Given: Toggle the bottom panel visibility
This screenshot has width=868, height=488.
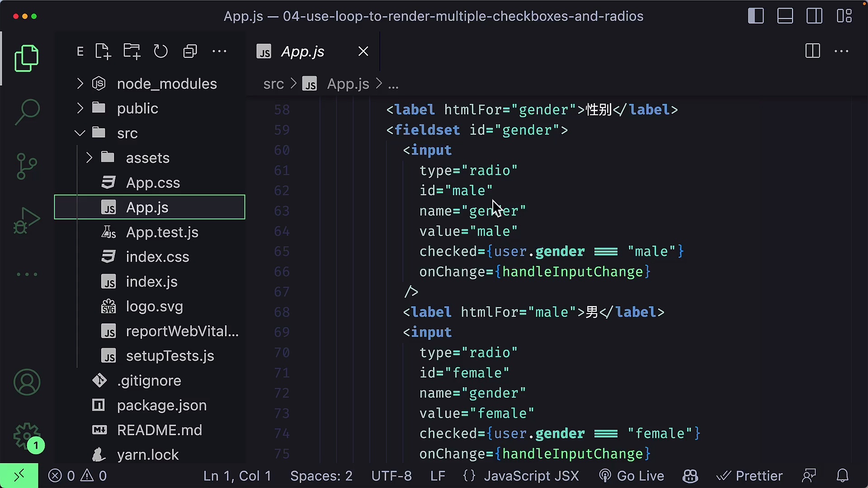Looking at the screenshot, I should [x=785, y=16].
